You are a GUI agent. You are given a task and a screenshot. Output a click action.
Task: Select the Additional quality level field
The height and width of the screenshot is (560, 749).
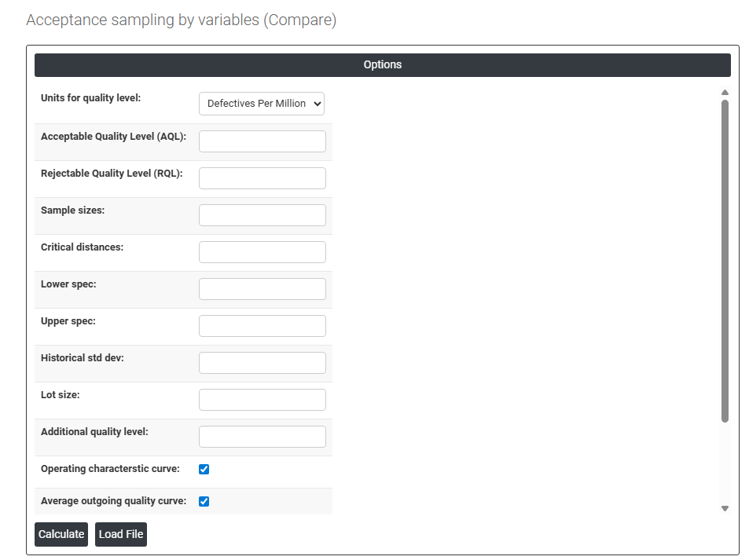coord(262,437)
